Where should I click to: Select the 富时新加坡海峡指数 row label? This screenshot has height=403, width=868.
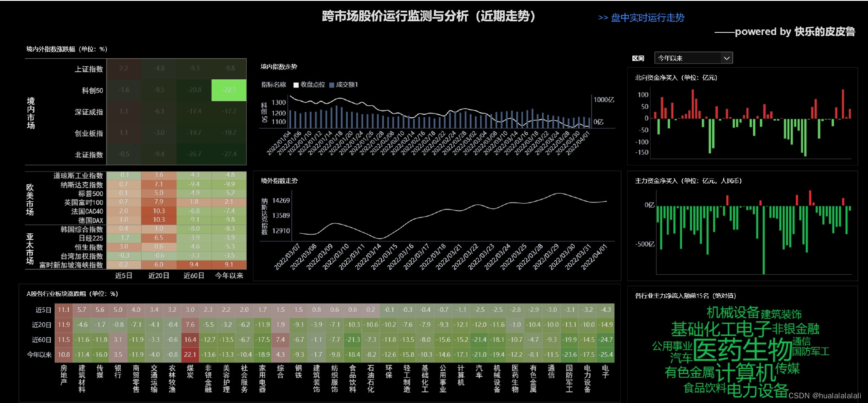71,265
